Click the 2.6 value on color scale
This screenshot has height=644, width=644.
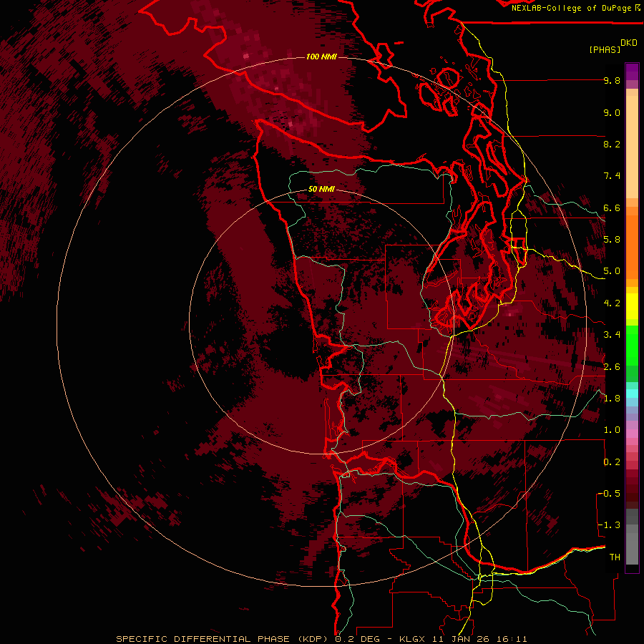tap(612, 366)
